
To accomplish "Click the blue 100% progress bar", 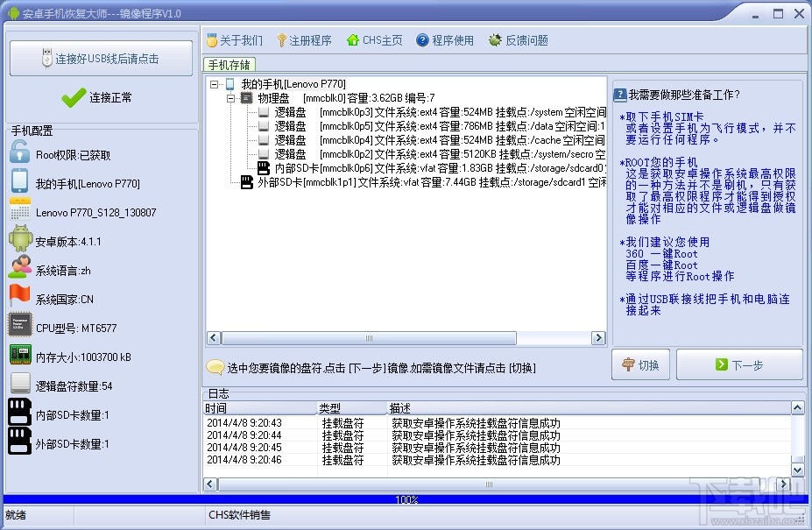I will [406, 499].
